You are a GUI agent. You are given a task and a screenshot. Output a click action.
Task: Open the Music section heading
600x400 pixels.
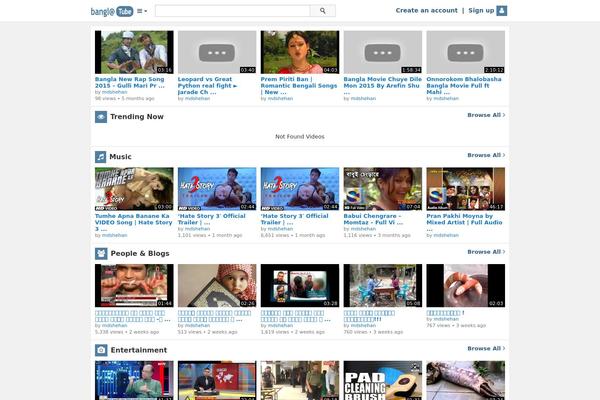tap(120, 157)
